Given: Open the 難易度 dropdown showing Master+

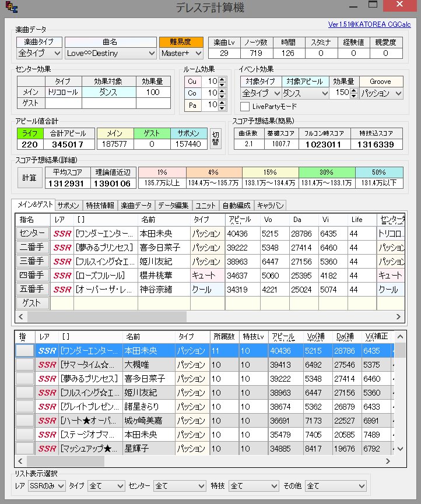Looking at the screenshot, I should 181,54.
